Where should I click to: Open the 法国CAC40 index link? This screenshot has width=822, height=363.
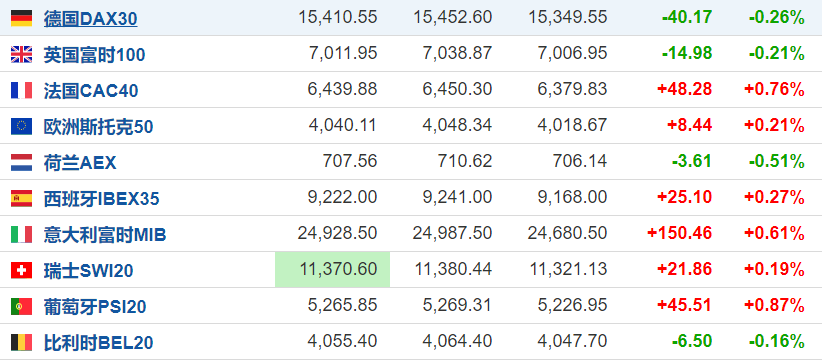tap(91, 91)
